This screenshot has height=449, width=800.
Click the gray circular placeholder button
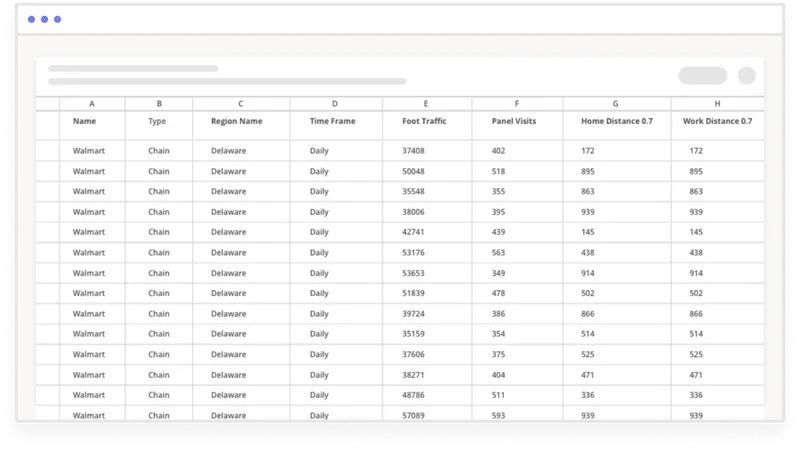(746, 76)
